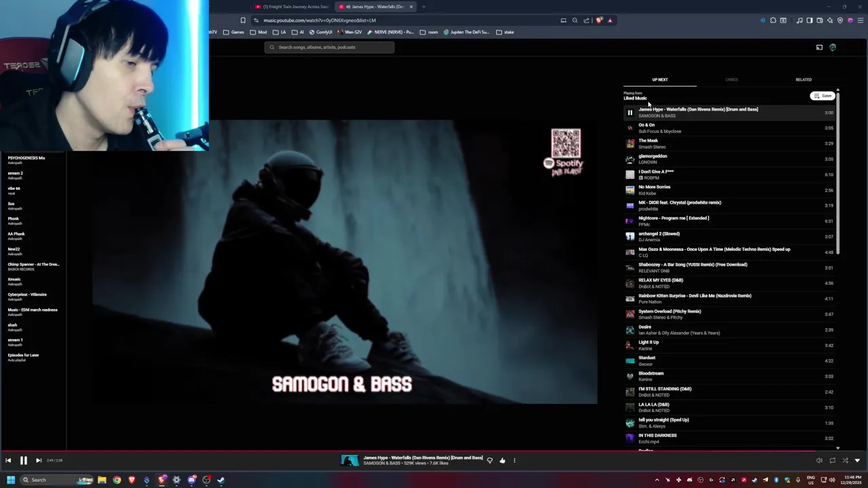Open the account avatar menu
Viewport: 868px width, 488px height.
(x=833, y=47)
